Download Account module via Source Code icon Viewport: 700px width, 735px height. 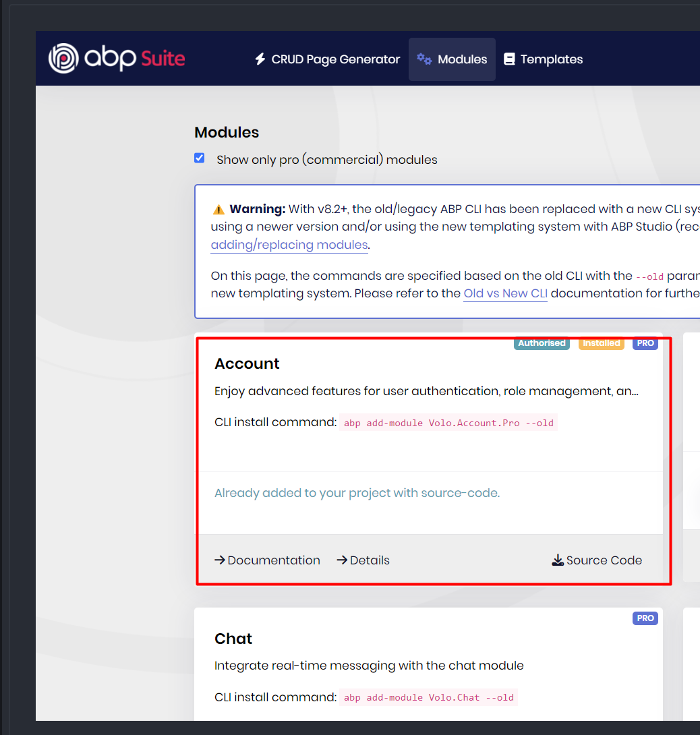tap(558, 560)
